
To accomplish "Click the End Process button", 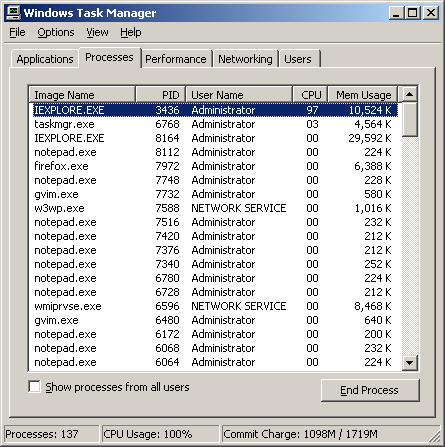I will [370, 390].
